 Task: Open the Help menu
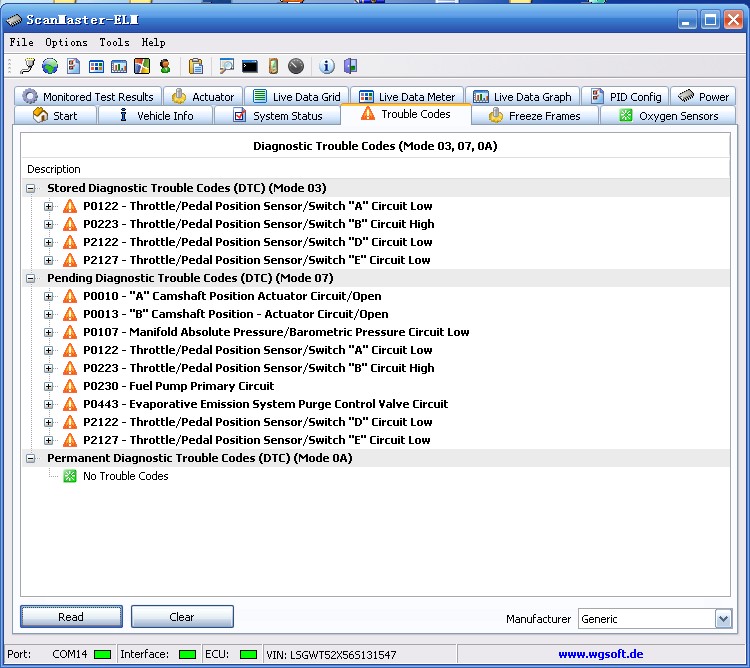coord(153,42)
